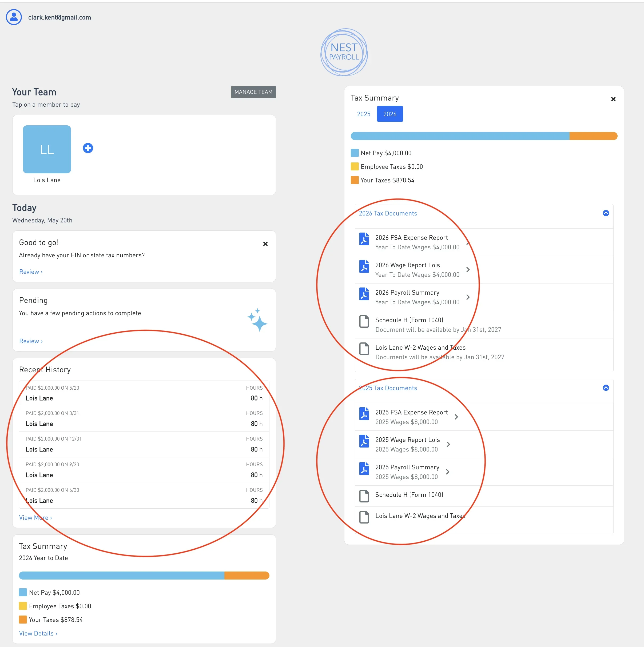
Task: Click 2026 Schedule H (Form 1040) title
Action: 409,320
